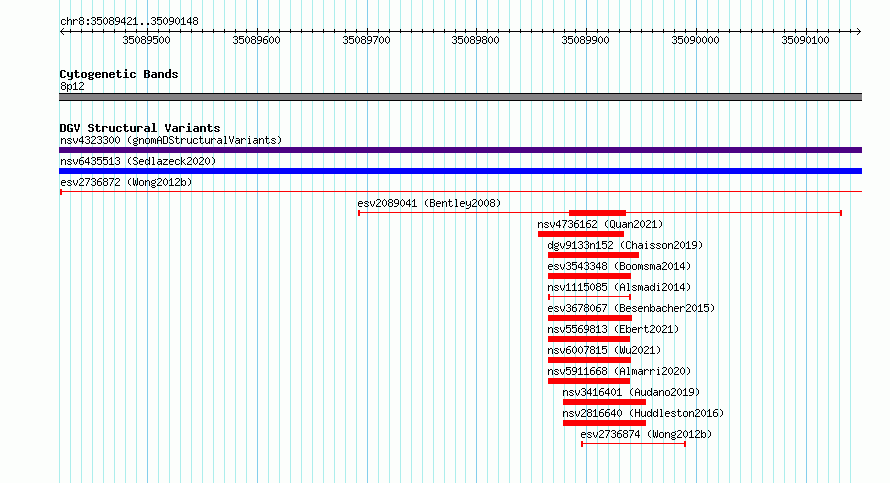Select the red nsv6007815 bar

click(589, 360)
